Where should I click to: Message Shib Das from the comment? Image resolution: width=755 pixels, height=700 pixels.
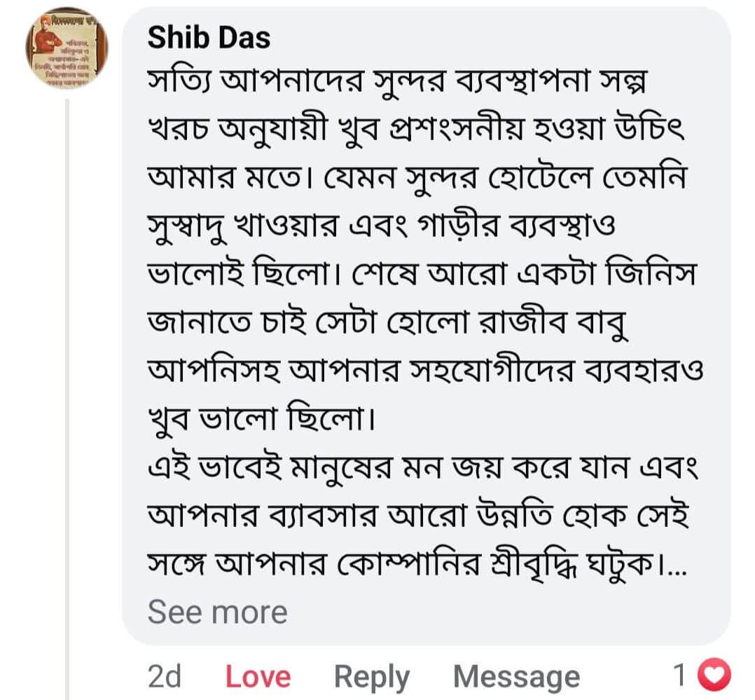click(x=517, y=678)
